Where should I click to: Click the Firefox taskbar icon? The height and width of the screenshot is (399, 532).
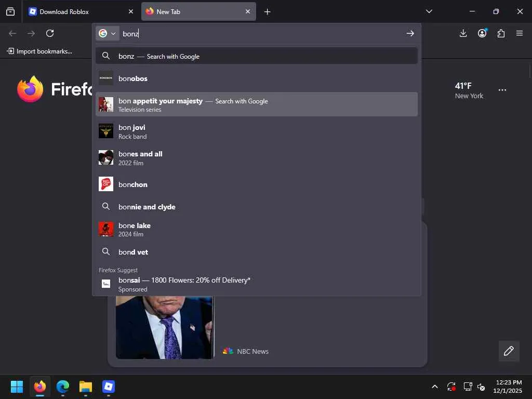pos(40,387)
